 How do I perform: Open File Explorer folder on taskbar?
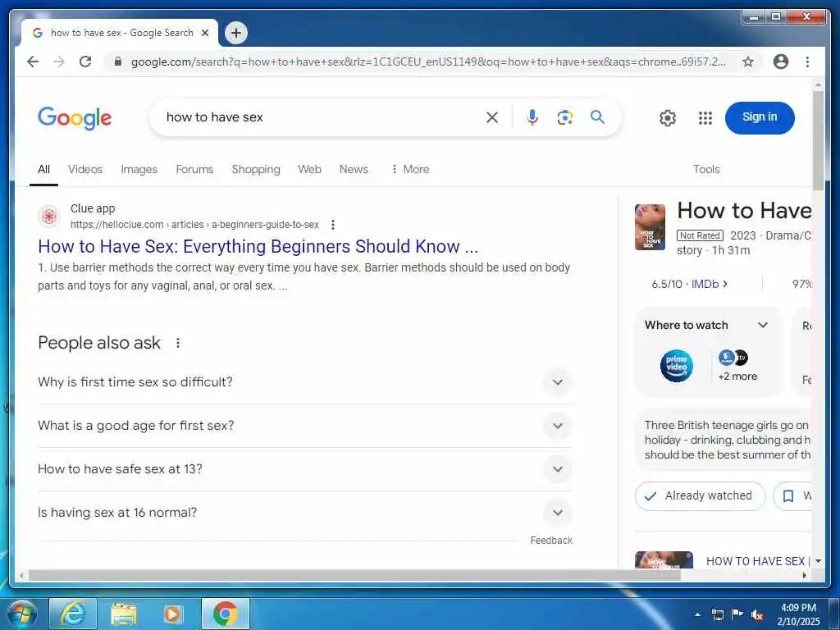(x=124, y=614)
